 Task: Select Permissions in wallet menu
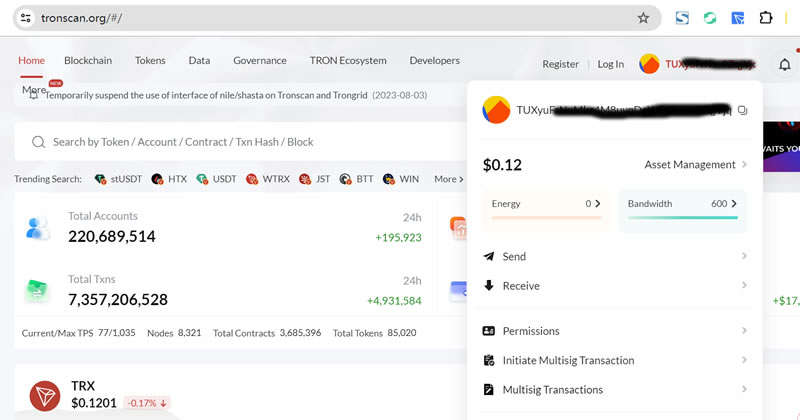615,331
